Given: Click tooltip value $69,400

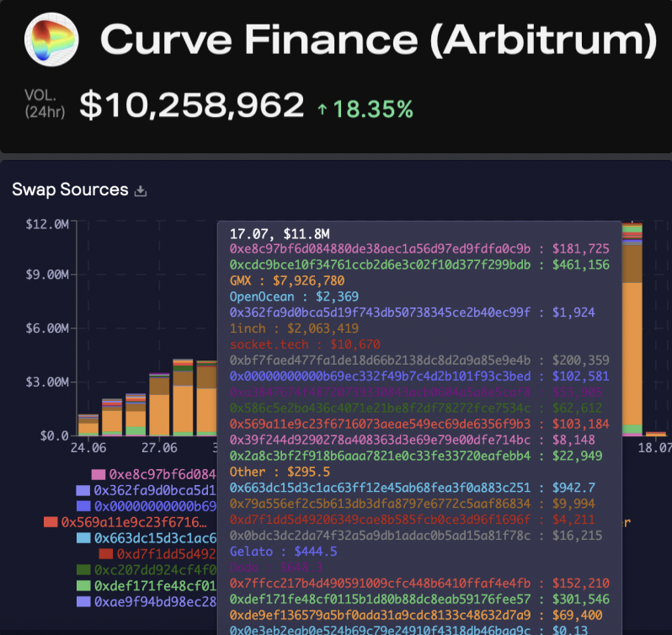Looking at the screenshot, I should (578, 616).
